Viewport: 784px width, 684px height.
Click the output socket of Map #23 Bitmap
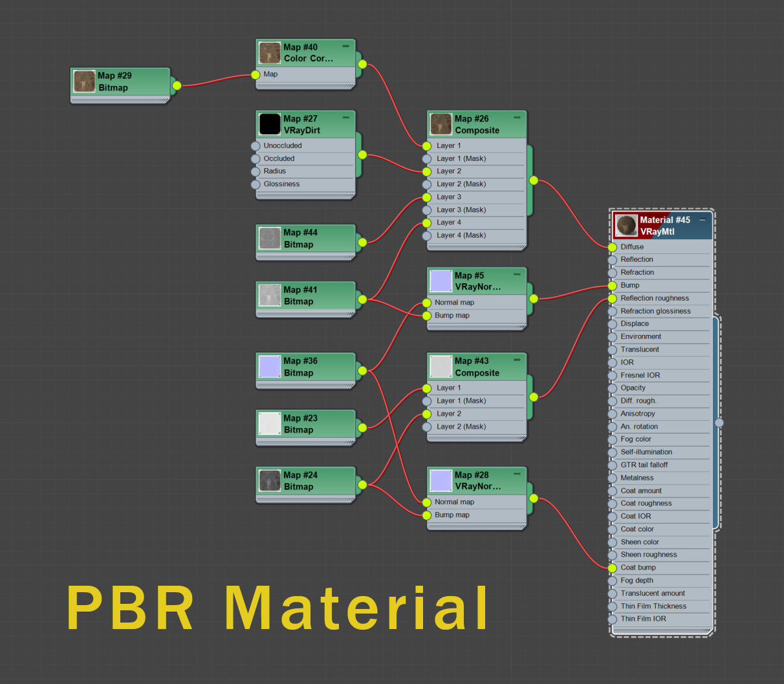click(x=362, y=427)
